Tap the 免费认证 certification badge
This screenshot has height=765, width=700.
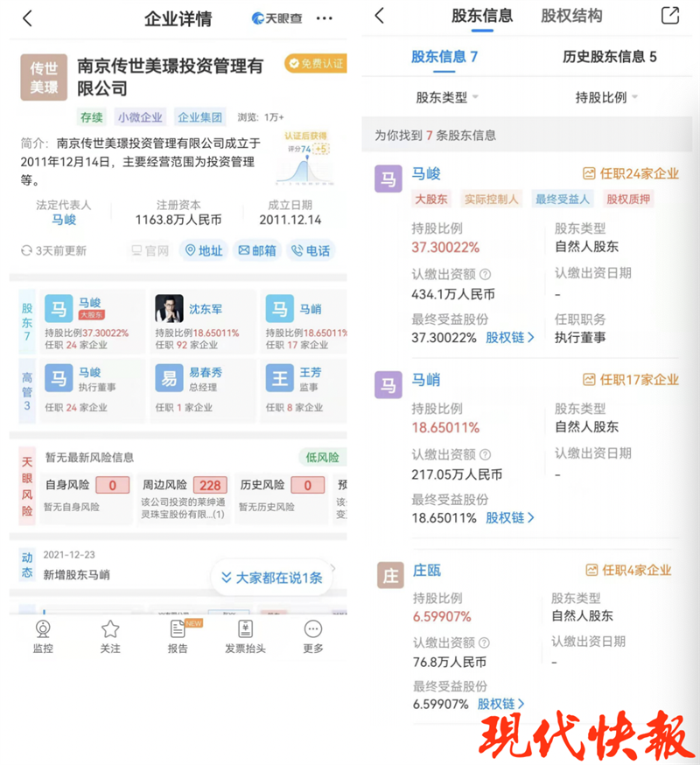316,63
